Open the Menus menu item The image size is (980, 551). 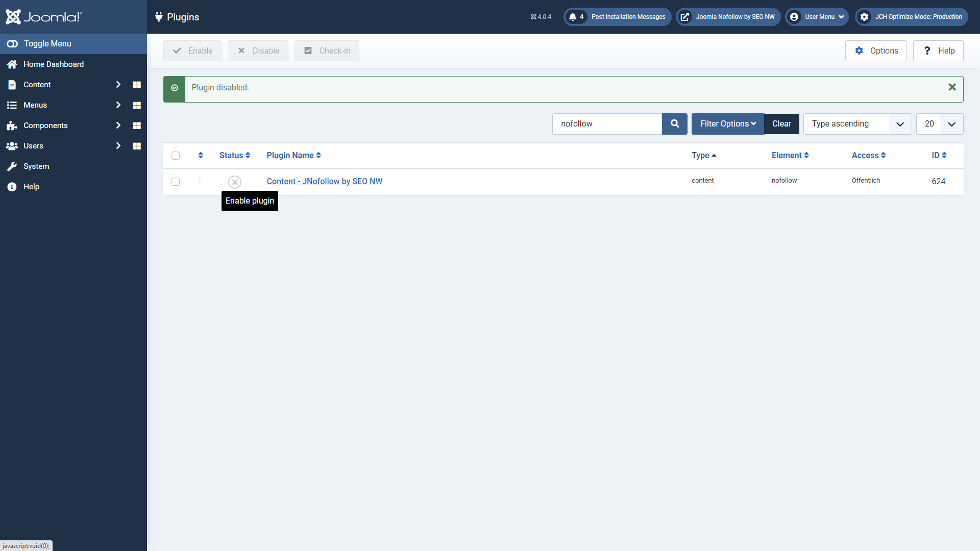tap(35, 105)
